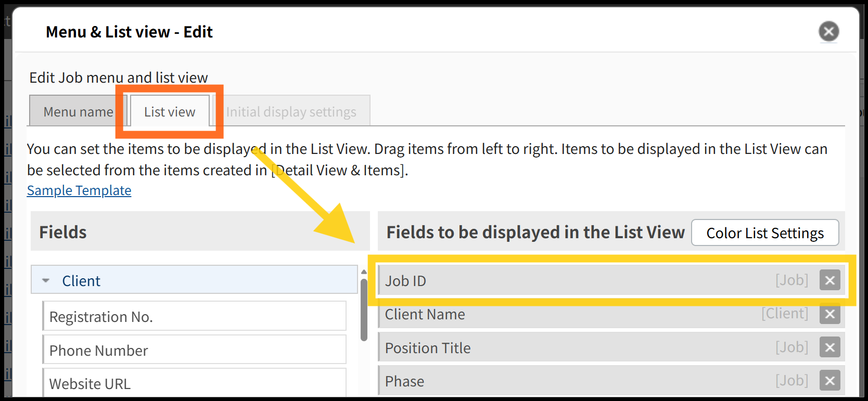Select the Client group header
Image resolution: width=868 pixels, height=401 pixels.
coord(194,280)
